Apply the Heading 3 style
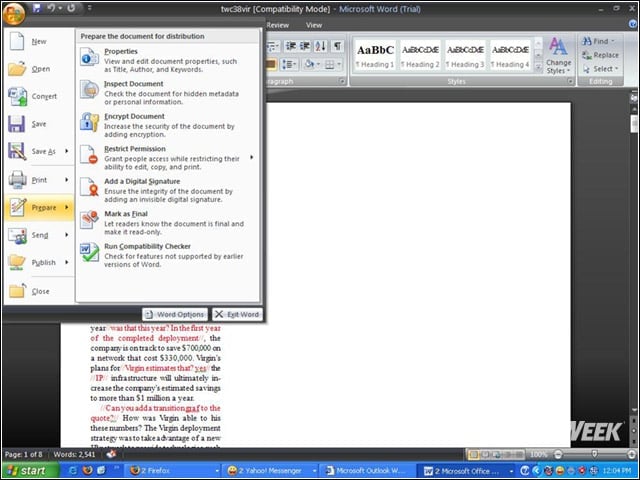 [x=465, y=56]
